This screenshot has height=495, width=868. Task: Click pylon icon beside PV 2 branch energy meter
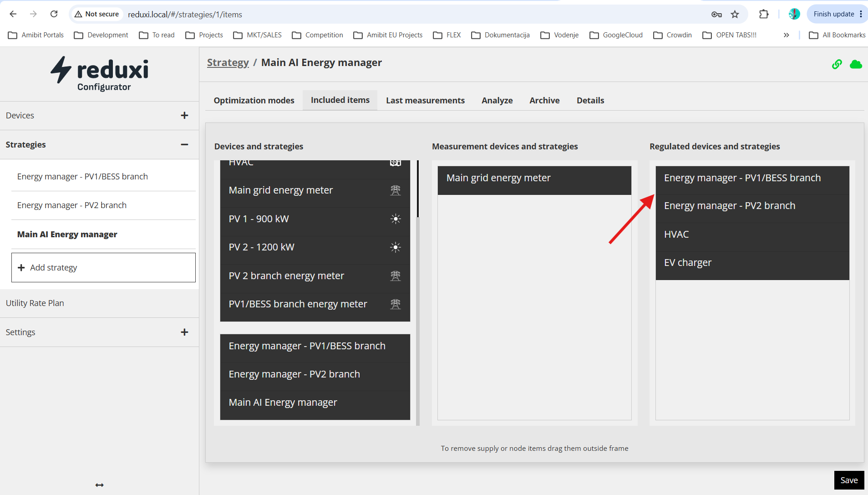(396, 276)
